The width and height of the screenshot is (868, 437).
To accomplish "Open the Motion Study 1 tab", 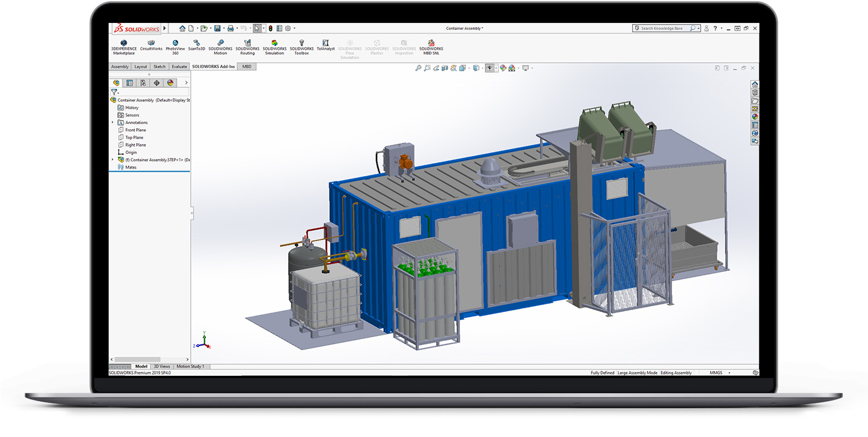I will coord(191,367).
